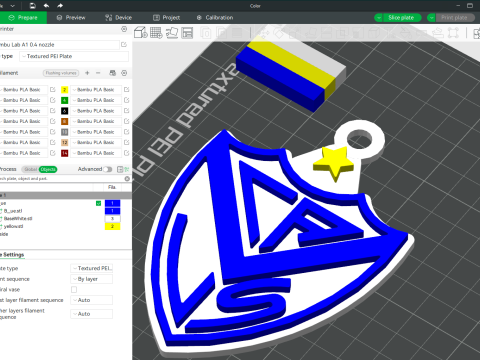The image size is (480, 360).
Task: Click the Arrange all objects icon
Action: coord(188,33)
